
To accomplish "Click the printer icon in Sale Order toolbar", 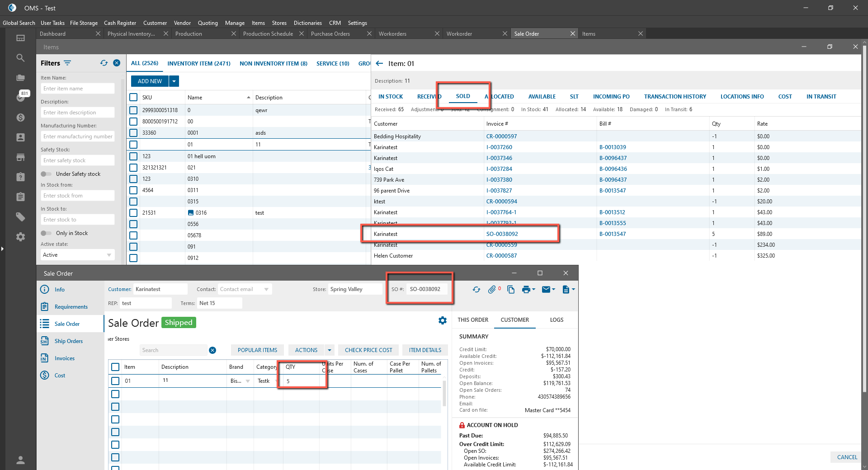I will [526, 290].
